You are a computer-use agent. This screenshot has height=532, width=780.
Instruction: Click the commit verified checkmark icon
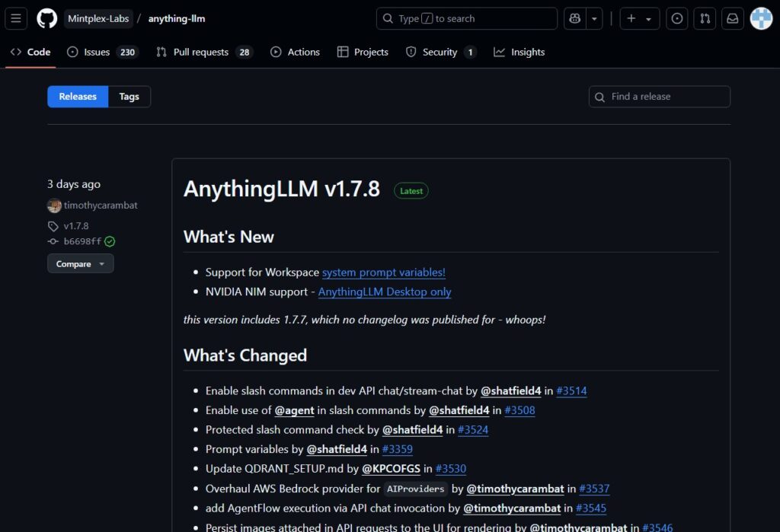110,241
